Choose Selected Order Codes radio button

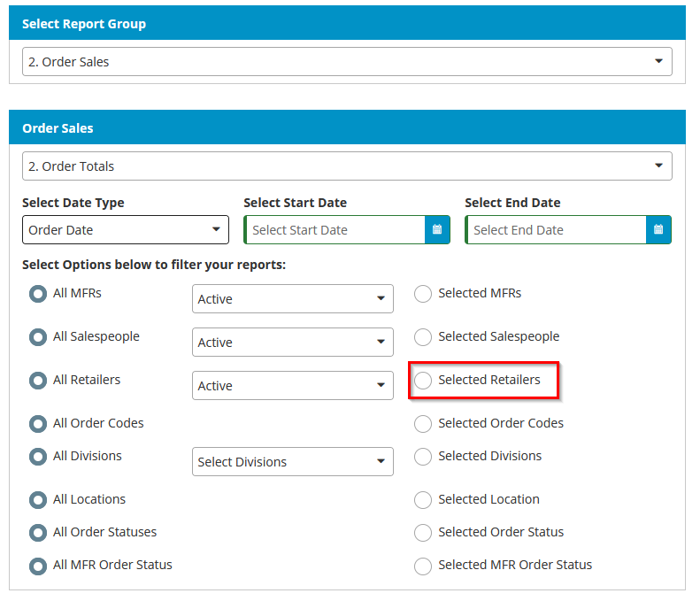point(423,424)
